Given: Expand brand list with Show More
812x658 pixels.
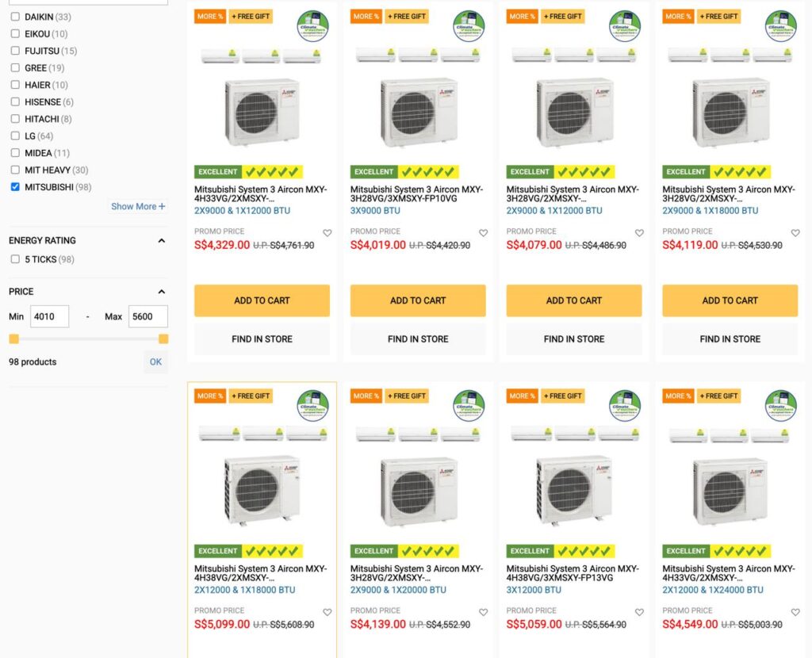Looking at the screenshot, I should pos(138,206).
